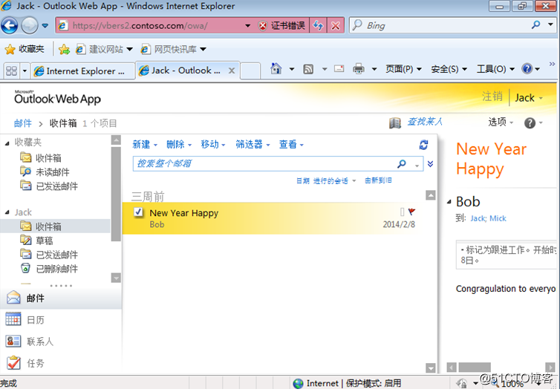Click the category box on New Year Happy message
The image size is (560, 392).
(x=402, y=212)
